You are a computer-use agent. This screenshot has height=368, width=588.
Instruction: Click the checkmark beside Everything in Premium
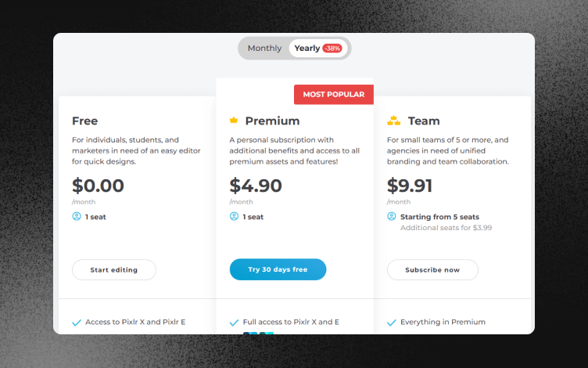pos(391,322)
